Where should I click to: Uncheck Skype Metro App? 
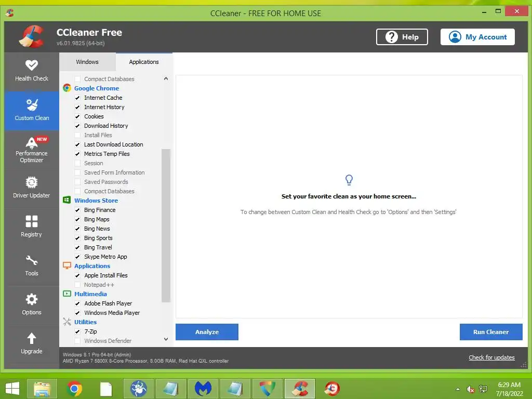point(77,257)
